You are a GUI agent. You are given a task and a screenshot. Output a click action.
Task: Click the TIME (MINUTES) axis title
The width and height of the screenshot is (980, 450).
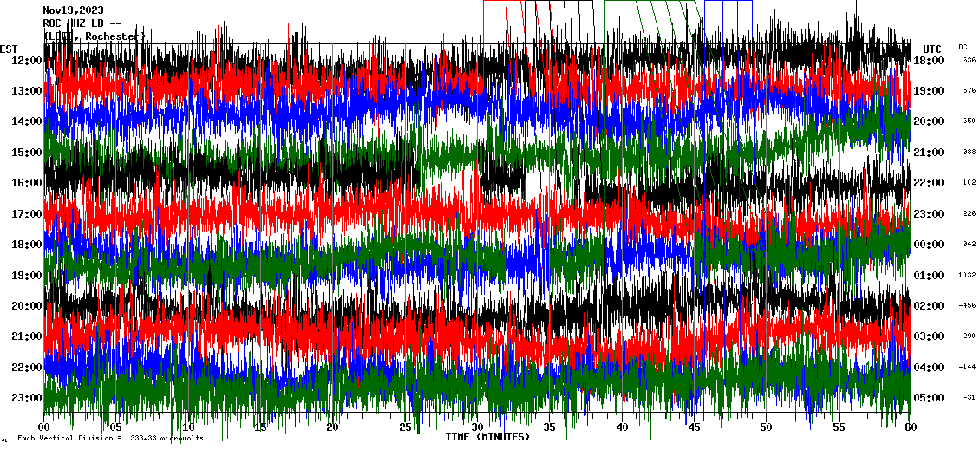pos(487,437)
